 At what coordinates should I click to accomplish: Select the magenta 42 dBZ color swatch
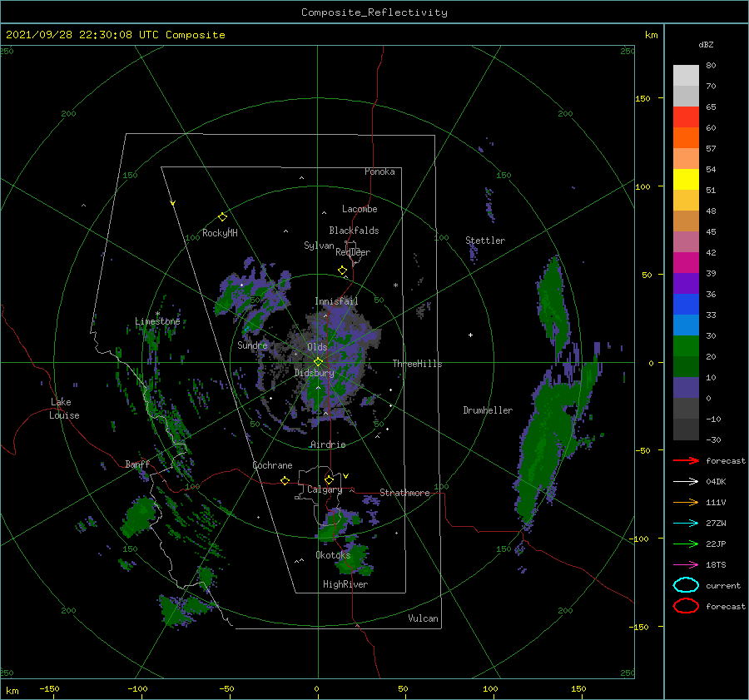pos(686,262)
